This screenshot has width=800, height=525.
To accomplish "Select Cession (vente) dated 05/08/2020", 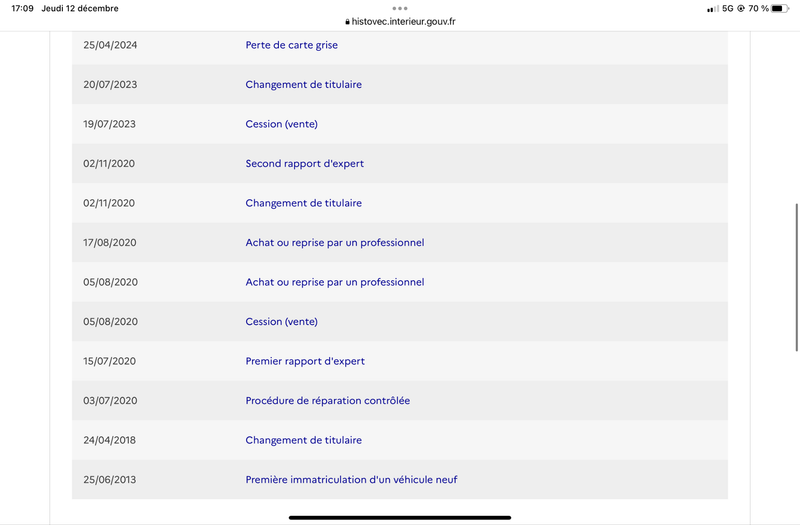I will [x=281, y=321].
